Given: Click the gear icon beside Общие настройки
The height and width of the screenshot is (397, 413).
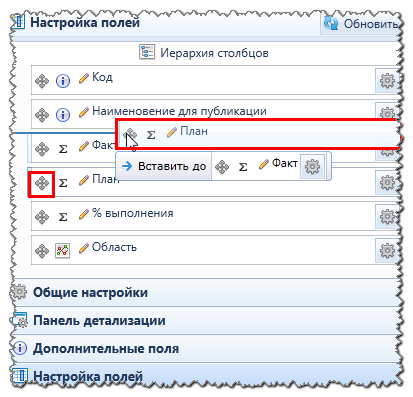Looking at the screenshot, I should (x=20, y=292).
